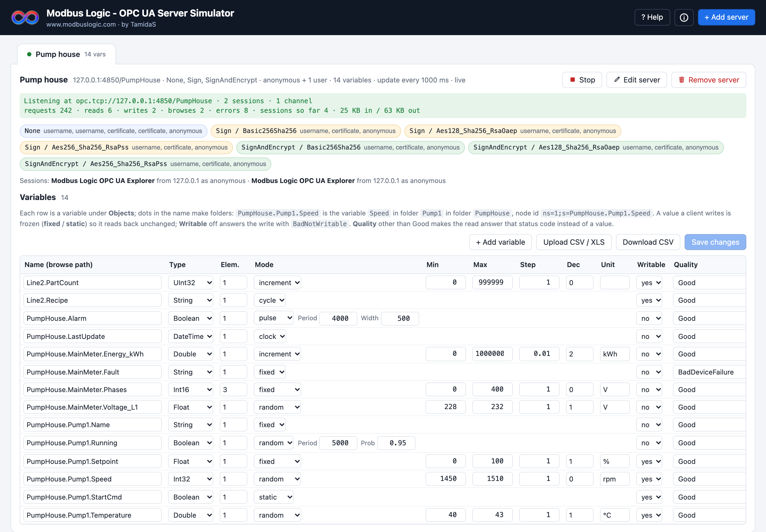Open Mode dropdown for Line2.Recipe

click(x=270, y=300)
